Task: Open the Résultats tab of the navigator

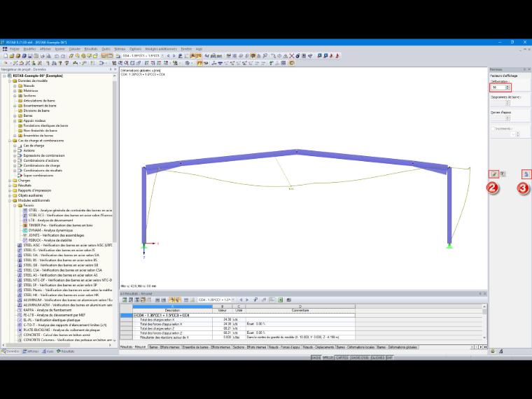Action: 66,351
